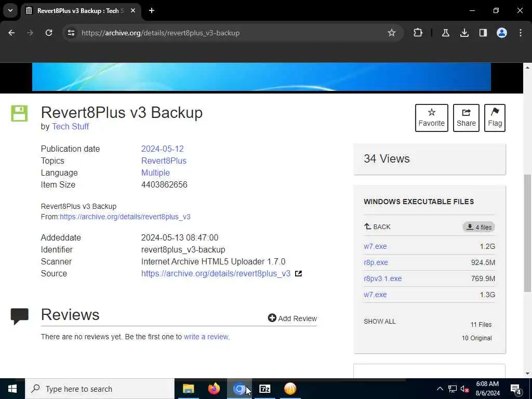This screenshot has height=399, width=532.
Task: Click the green floppy disk software icon
Action: pyautogui.click(x=19, y=113)
